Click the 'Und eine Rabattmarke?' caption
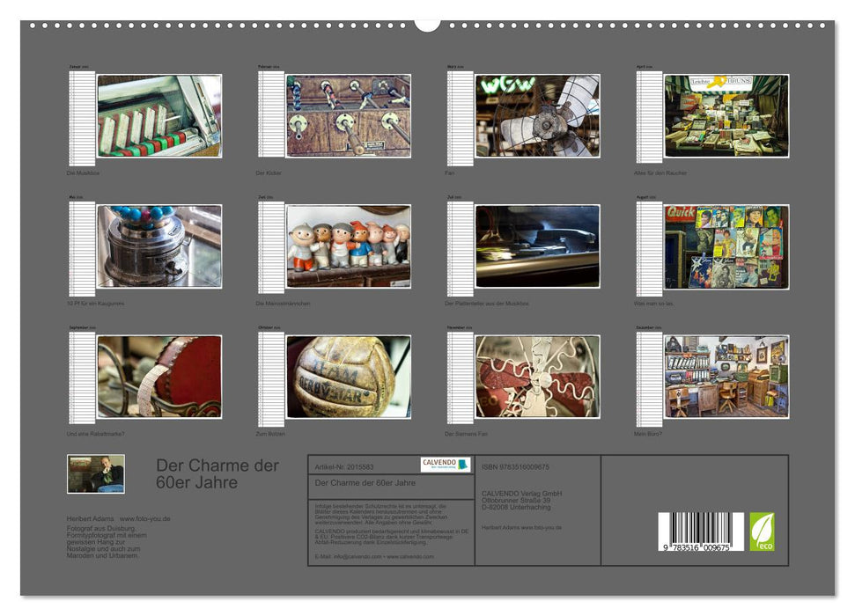This screenshot has width=855, height=616. click(96, 434)
